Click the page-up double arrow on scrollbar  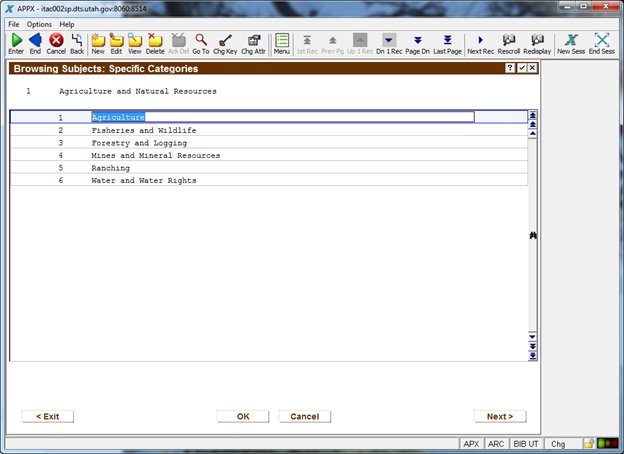532,125
